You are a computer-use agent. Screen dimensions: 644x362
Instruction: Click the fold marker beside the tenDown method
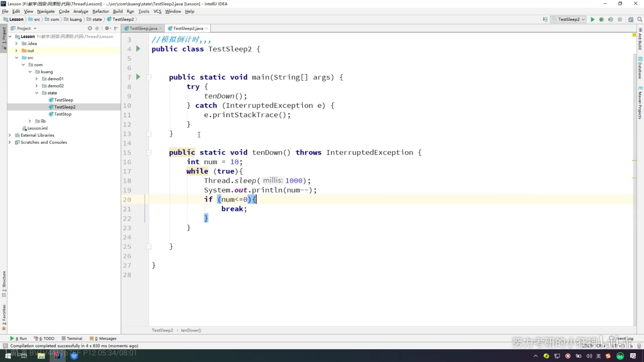149,152
